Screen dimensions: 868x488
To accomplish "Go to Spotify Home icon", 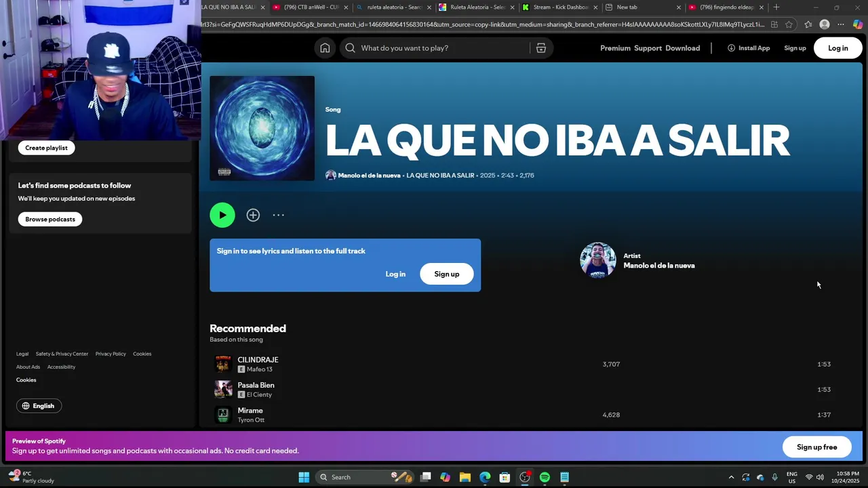I will tap(325, 48).
